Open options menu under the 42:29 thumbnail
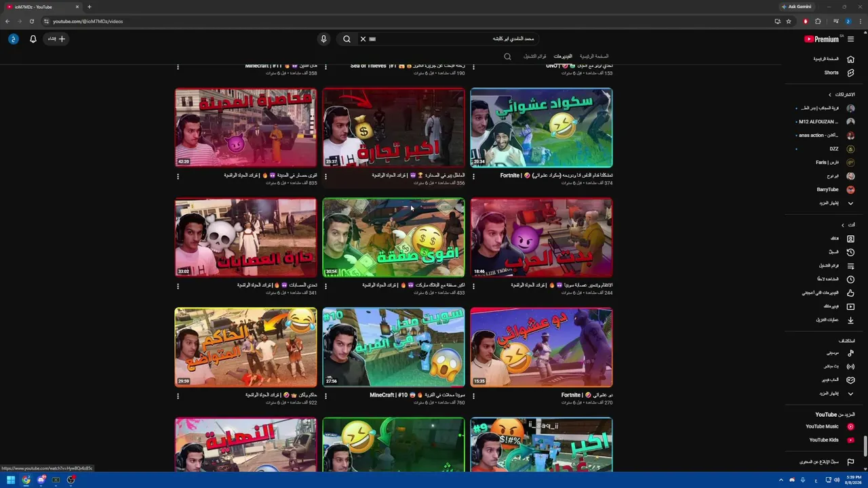This screenshot has width=868, height=488. pos(178,176)
